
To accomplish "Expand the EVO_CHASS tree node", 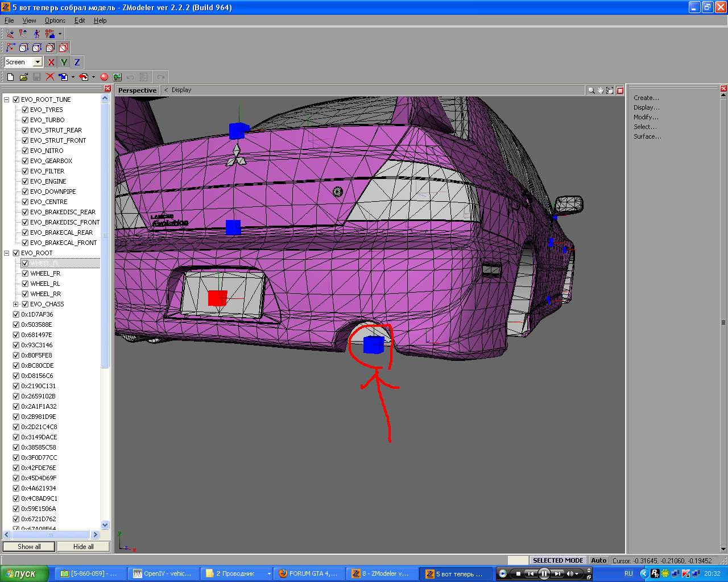I will (16, 304).
